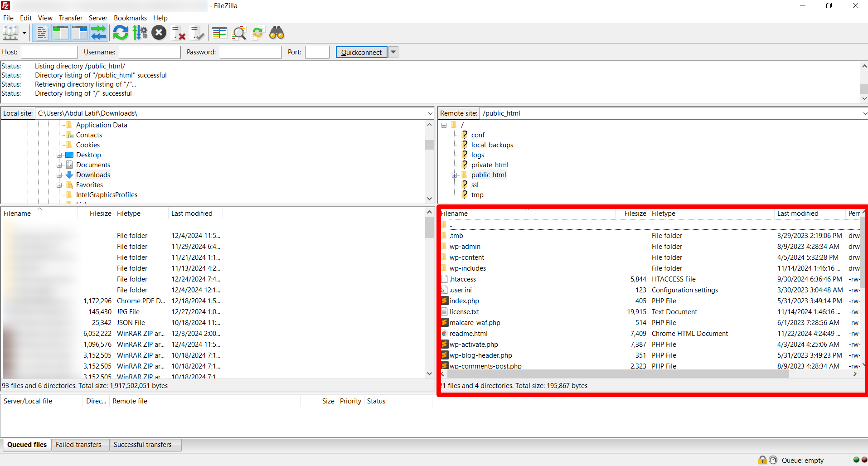Open the Transfer menu
The width and height of the screenshot is (868, 466).
click(x=70, y=18)
